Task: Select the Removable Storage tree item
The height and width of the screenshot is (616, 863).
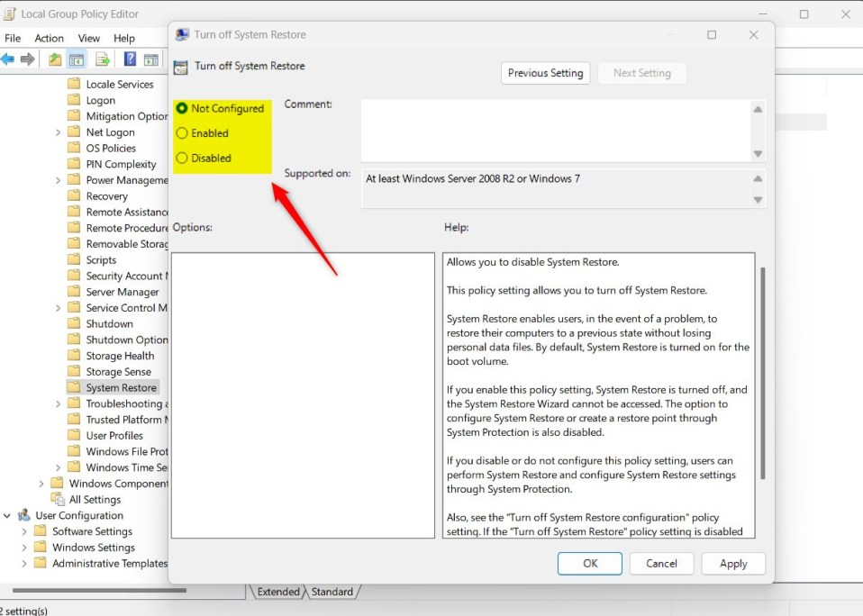Action: (x=127, y=244)
